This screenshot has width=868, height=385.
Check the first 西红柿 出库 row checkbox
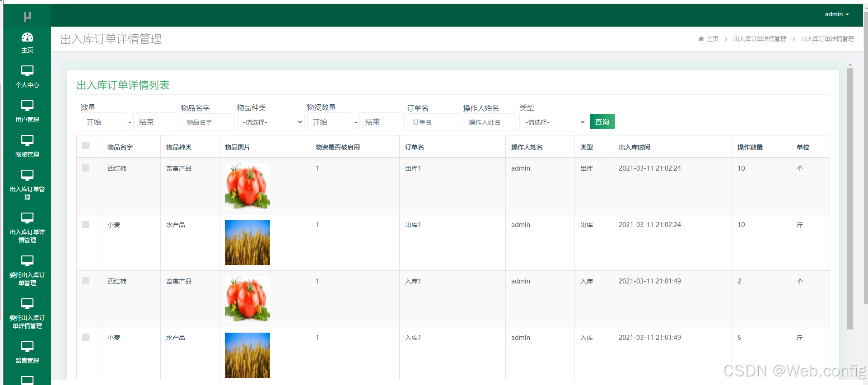[x=86, y=168]
